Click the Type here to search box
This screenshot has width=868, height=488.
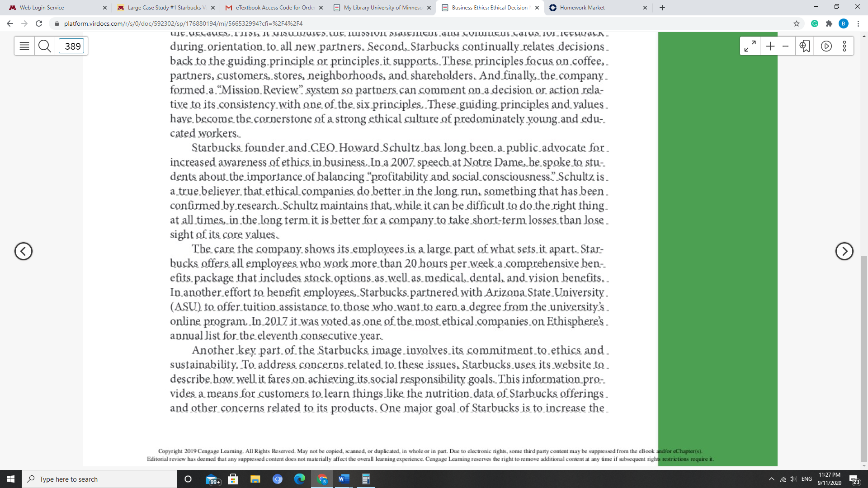pyautogui.click(x=99, y=479)
